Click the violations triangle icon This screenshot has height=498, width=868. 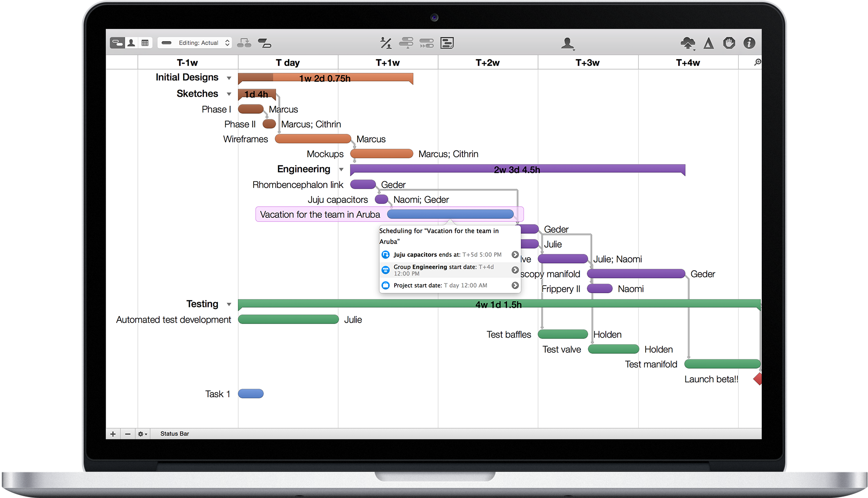[708, 42]
